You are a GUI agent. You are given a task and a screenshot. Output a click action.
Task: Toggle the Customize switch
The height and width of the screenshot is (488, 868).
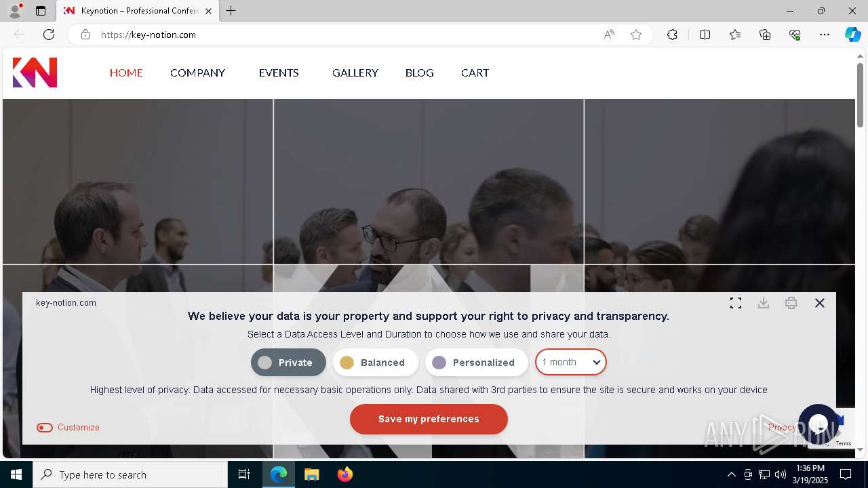coord(45,428)
